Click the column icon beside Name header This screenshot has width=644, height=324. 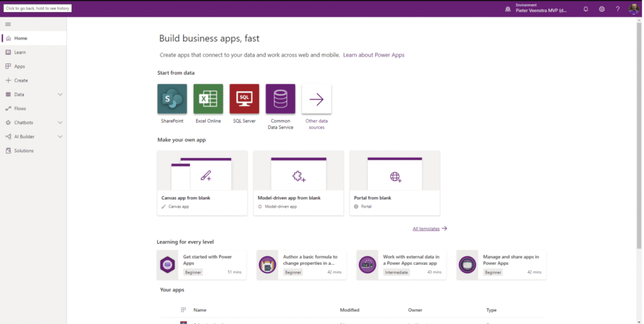point(184,310)
